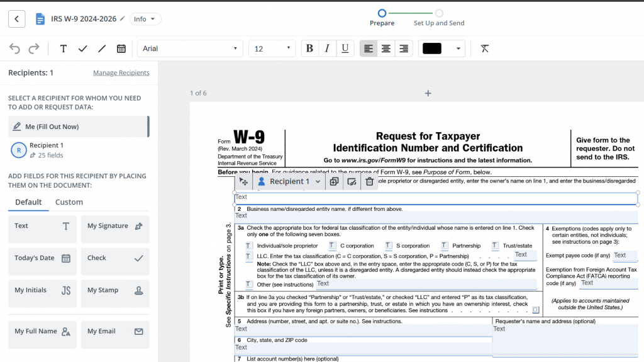
Task: Toggle italic formatting
Action: pyautogui.click(x=327, y=48)
